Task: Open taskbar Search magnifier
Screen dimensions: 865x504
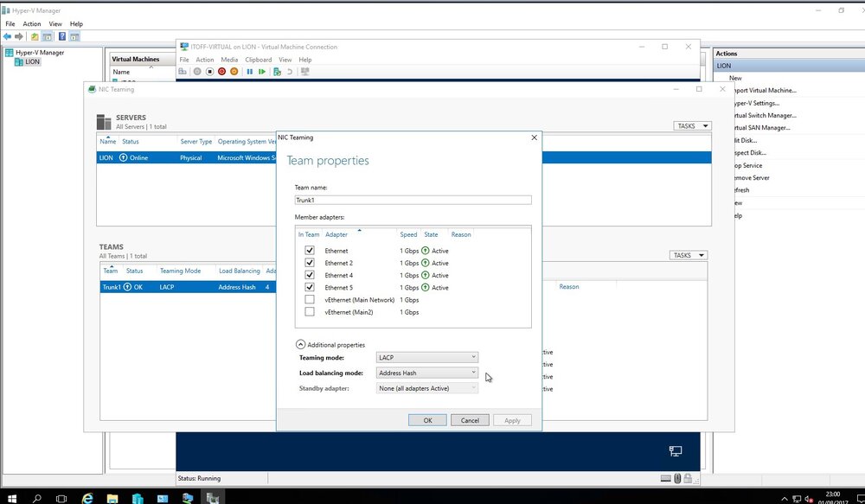Action: tap(37, 498)
